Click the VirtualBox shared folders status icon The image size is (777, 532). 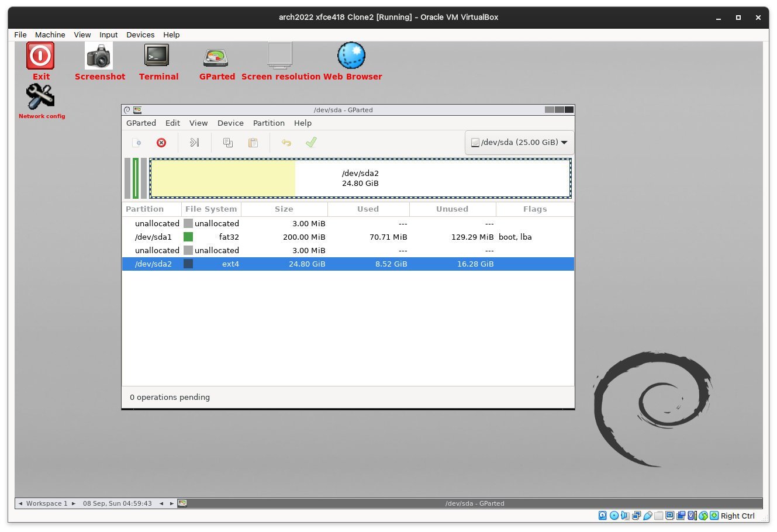[x=658, y=516]
